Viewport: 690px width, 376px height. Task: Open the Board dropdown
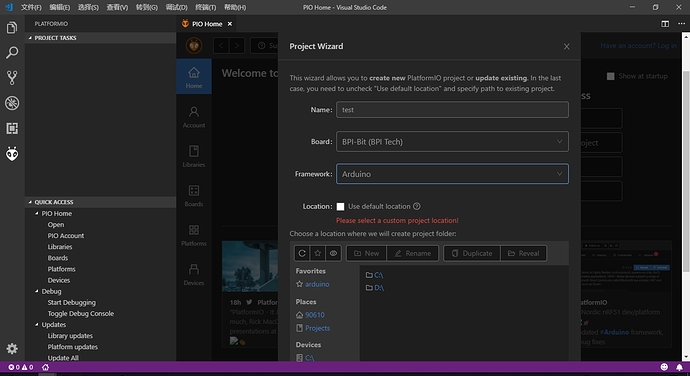tap(452, 142)
